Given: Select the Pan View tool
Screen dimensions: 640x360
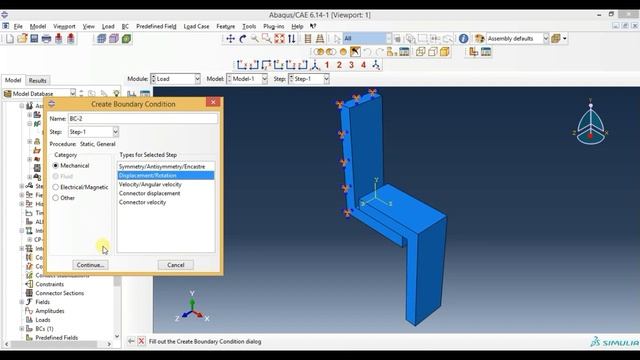Looking at the screenshot, I should coord(230,39).
